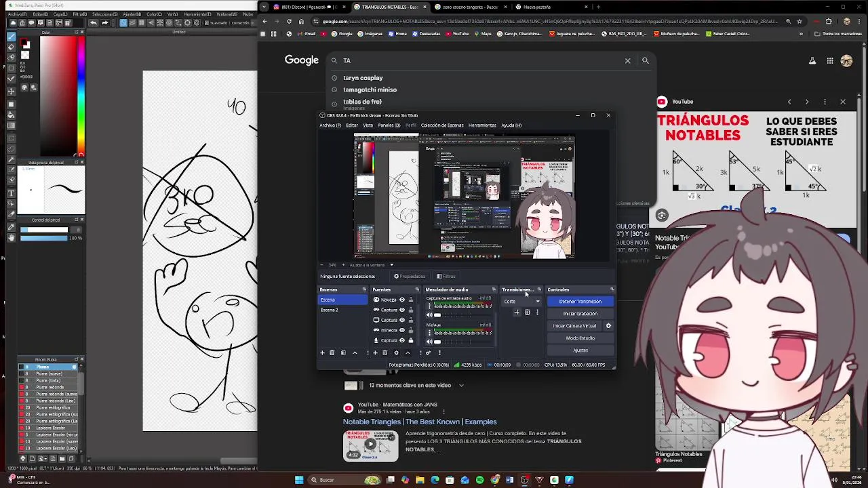Adjust the rainbow hue bar in MediBang
This screenshot has width=868, height=488.
point(81,95)
